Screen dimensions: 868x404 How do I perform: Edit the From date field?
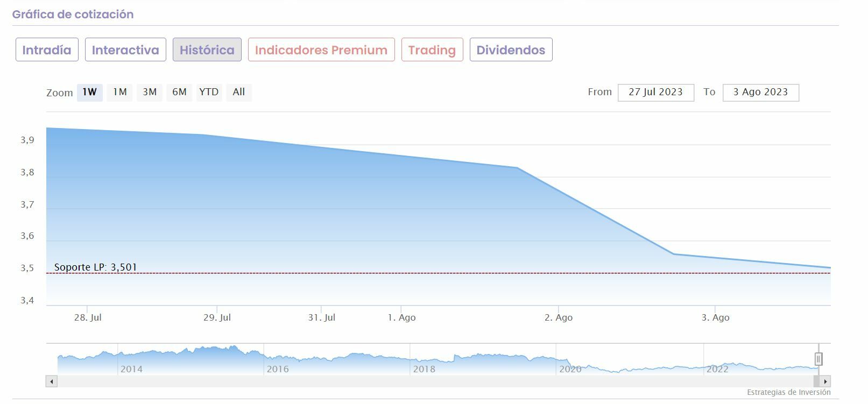[x=655, y=93]
